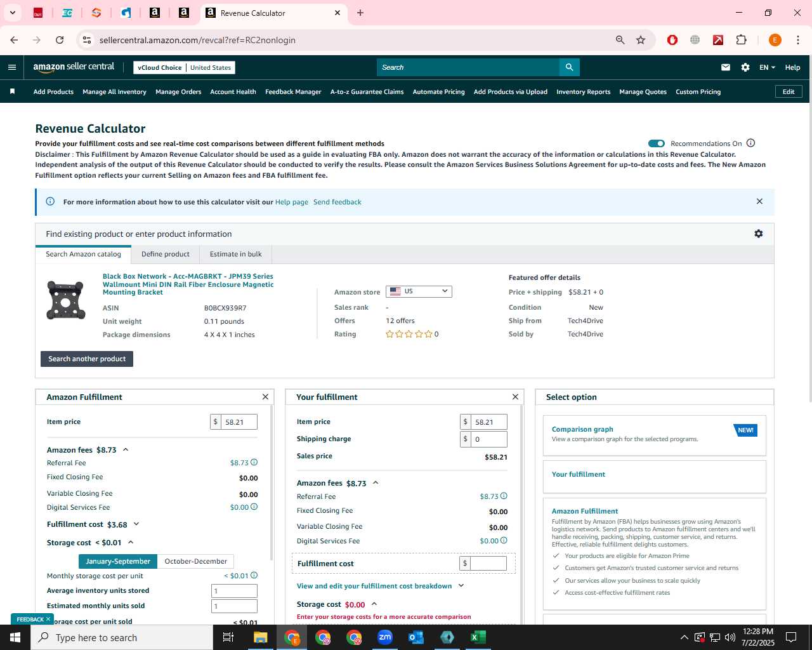Click browser reload button
The height and width of the screenshot is (650, 812).
pyautogui.click(x=60, y=40)
